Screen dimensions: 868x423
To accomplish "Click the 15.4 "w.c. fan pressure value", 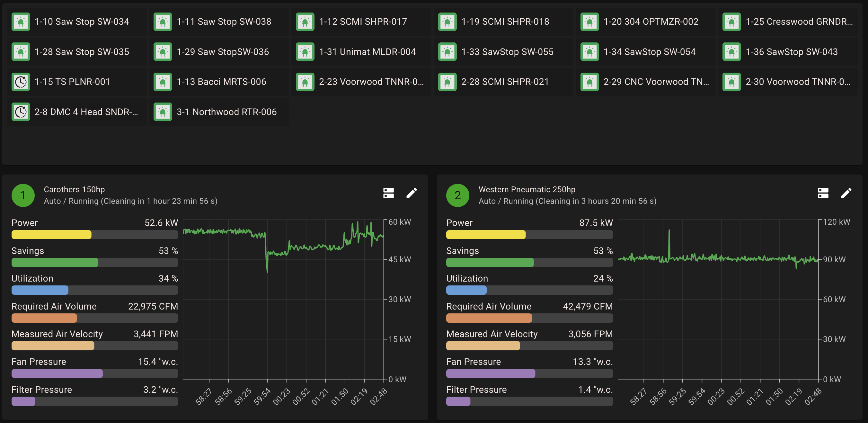I will pos(158,362).
